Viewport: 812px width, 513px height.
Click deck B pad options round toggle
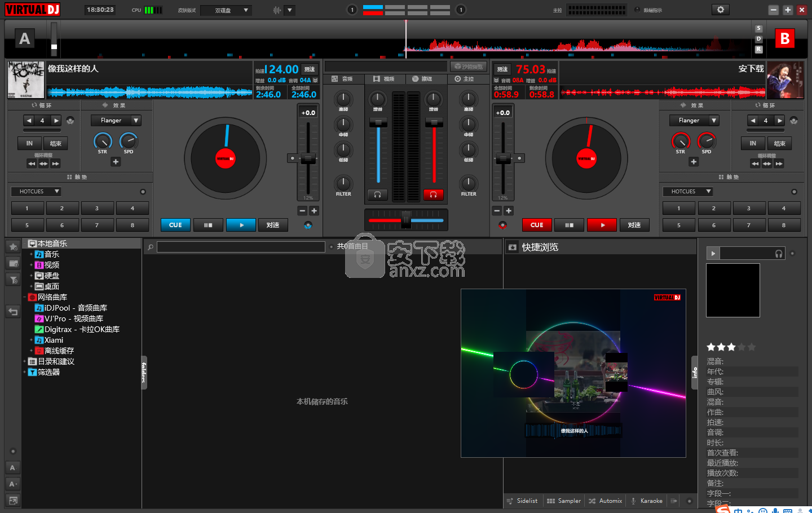794,192
